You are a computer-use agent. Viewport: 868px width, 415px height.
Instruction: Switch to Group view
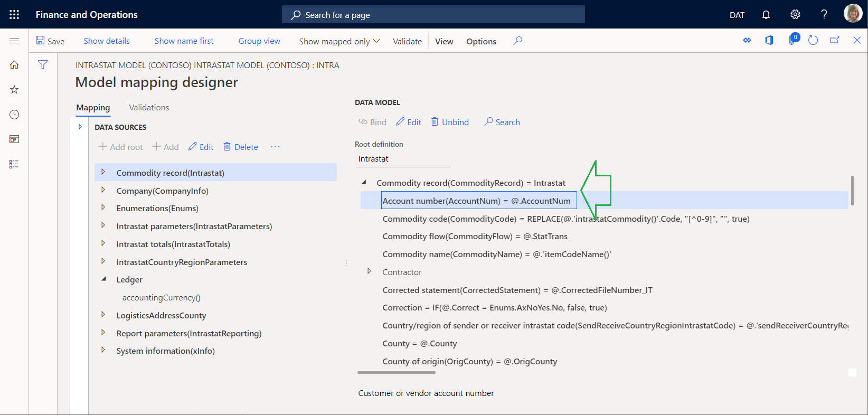pos(259,41)
